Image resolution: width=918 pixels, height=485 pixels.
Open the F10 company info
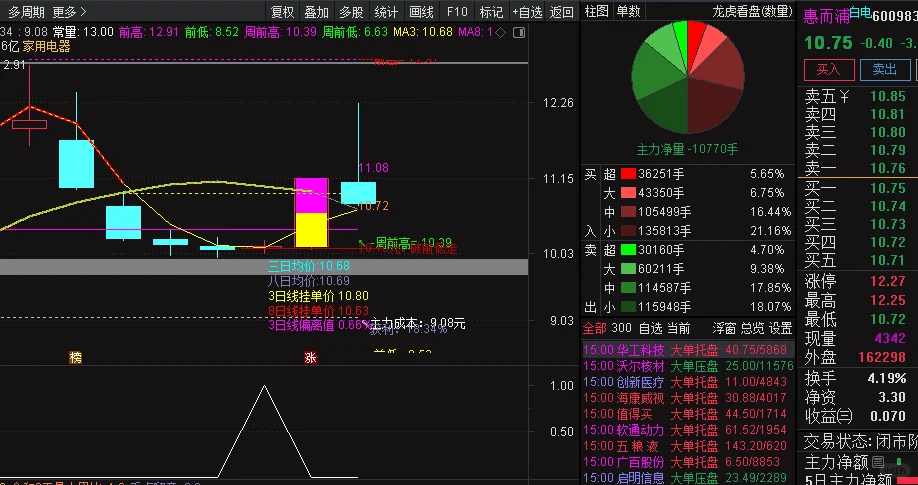[x=457, y=12]
